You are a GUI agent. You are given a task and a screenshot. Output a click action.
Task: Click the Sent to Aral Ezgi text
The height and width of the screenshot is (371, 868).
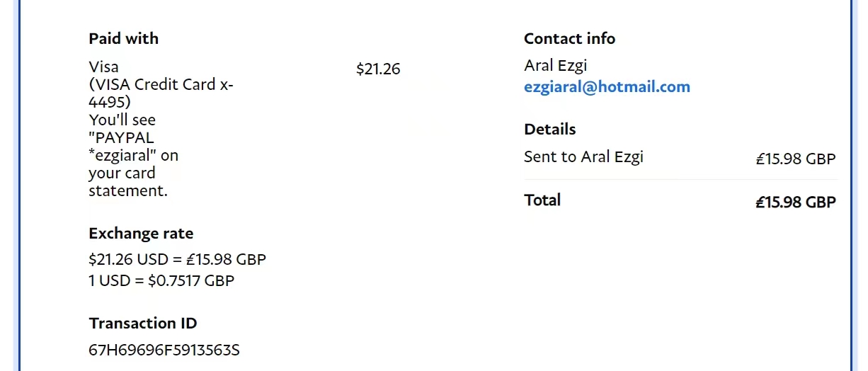click(x=583, y=157)
